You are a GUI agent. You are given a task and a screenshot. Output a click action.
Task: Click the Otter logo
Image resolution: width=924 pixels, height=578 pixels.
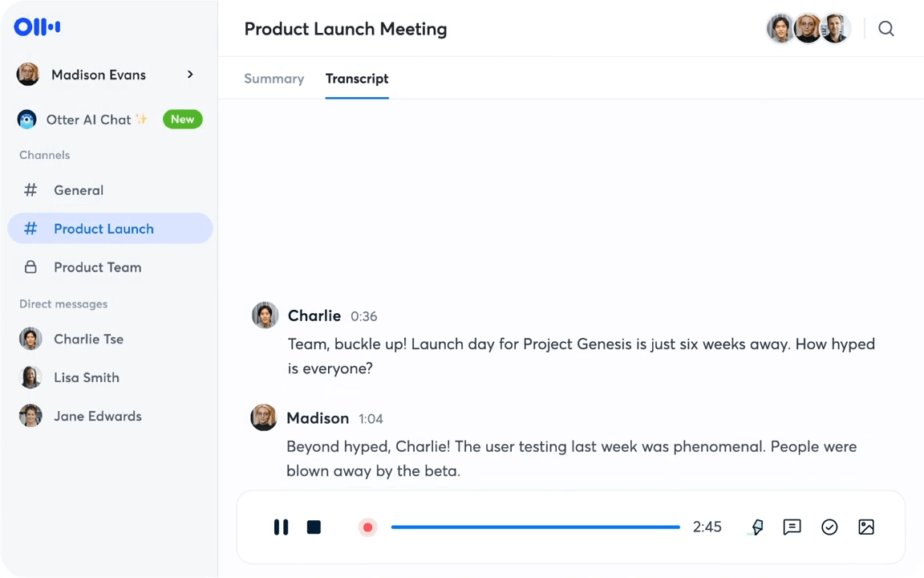point(37,27)
